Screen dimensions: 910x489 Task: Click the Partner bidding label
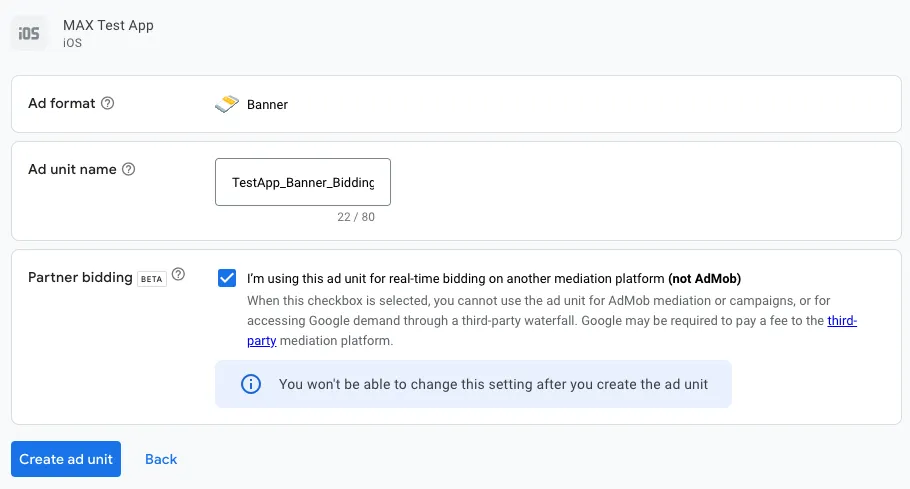coord(80,277)
